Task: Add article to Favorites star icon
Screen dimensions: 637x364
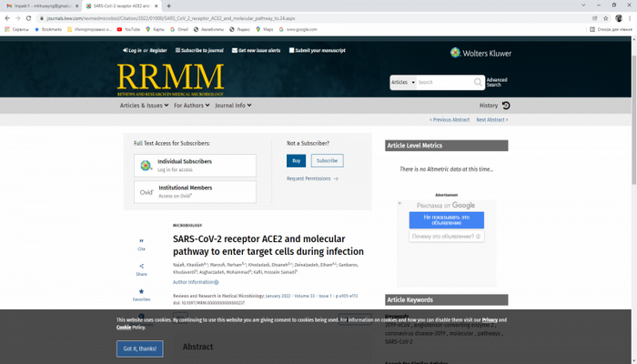Action: (x=141, y=291)
